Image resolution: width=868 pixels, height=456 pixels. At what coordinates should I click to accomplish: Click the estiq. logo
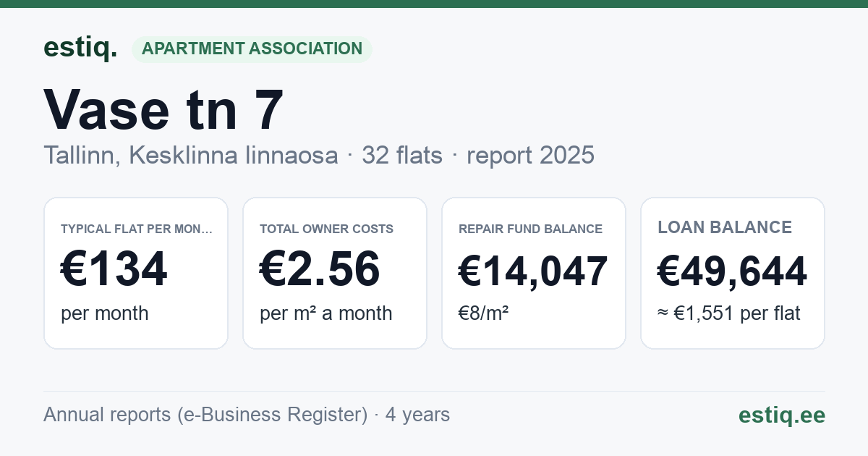coord(80,48)
